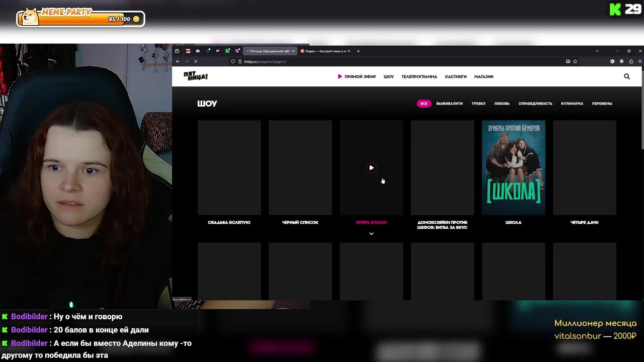The height and width of the screenshot is (362, 644).
Task: Open the List all tabs chevron
Action: 597,51
